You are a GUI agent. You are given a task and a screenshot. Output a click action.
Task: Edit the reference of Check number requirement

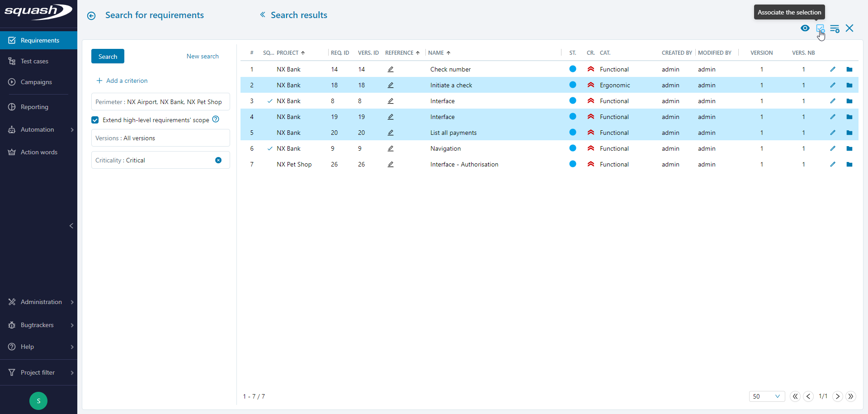click(x=390, y=69)
